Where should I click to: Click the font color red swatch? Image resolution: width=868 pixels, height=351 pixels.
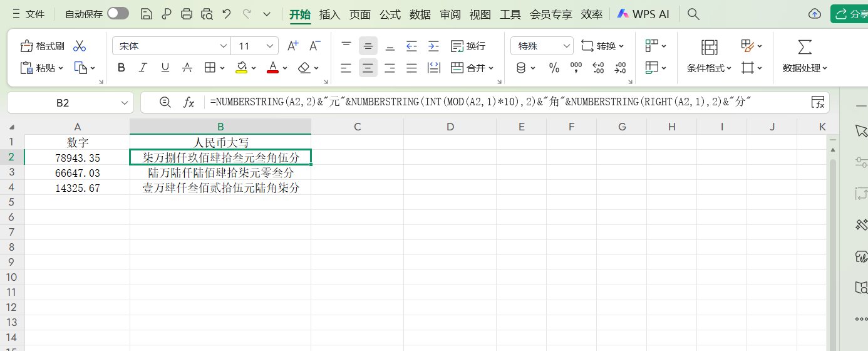[x=272, y=68]
